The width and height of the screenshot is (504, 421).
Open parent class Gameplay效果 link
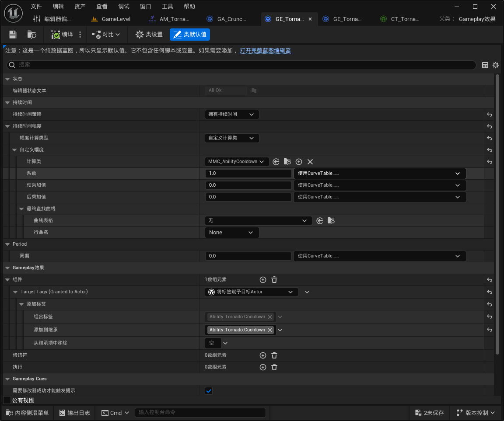(477, 19)
